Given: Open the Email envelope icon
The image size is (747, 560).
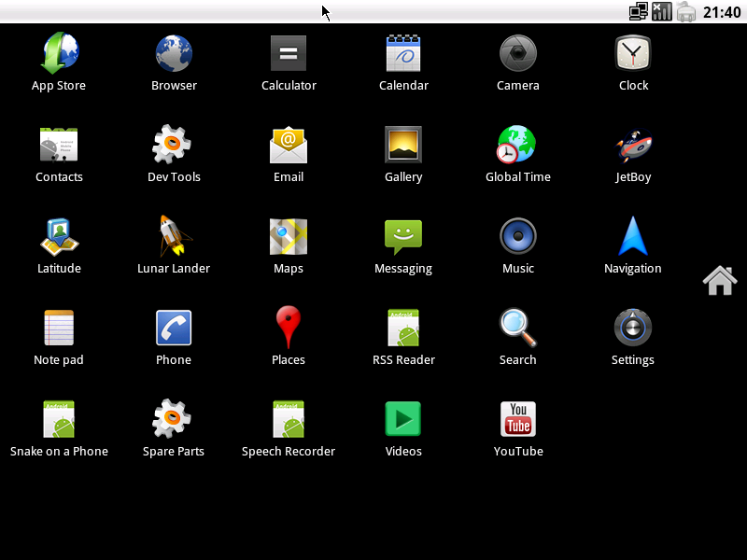Looking at the screenshot, I should (x=289, y=145).
